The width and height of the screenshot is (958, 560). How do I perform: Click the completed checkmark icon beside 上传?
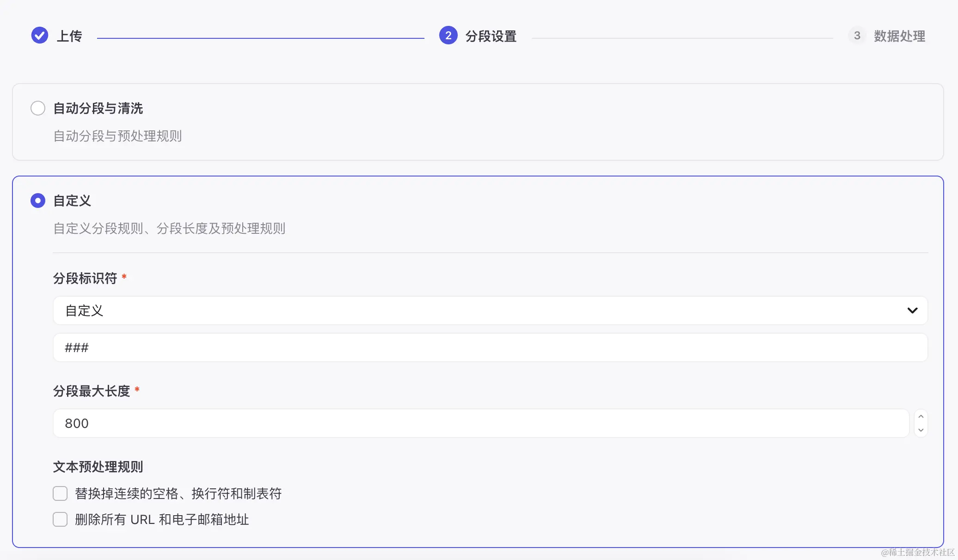coord(39,35)
